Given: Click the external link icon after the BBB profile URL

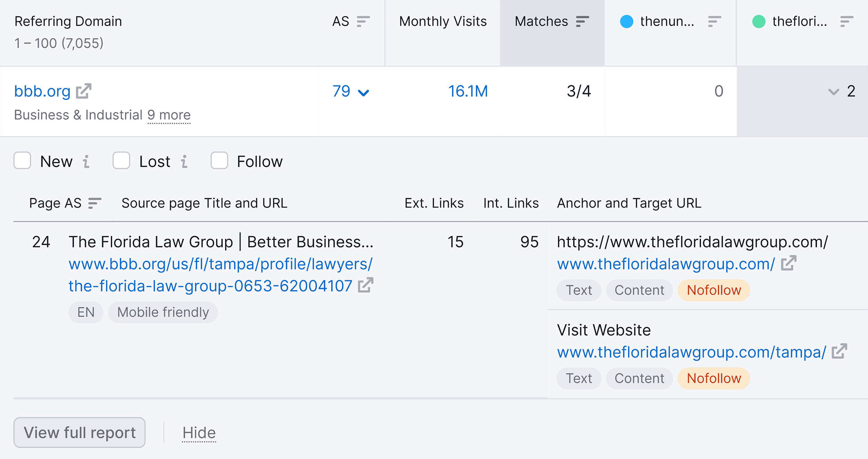Looking at the screenshot, I should [x=365, y=286].
